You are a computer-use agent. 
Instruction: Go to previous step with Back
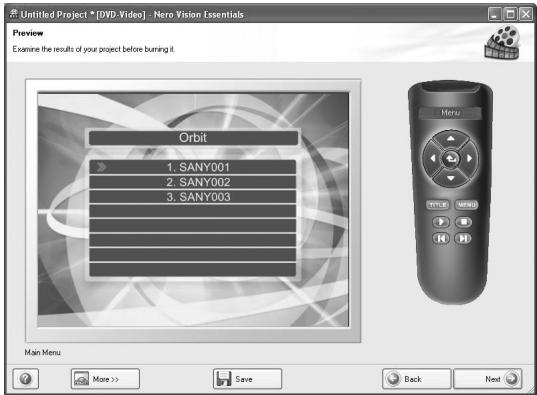(416, 379)
